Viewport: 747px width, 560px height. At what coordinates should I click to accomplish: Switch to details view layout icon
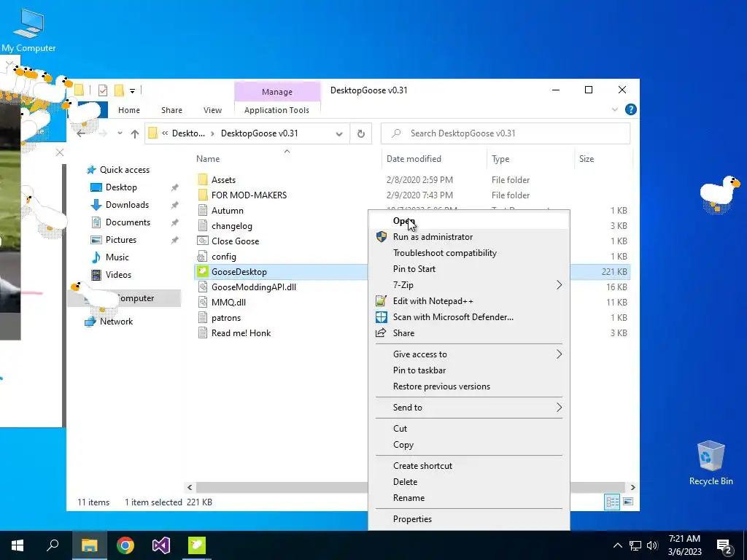[612, 502]
